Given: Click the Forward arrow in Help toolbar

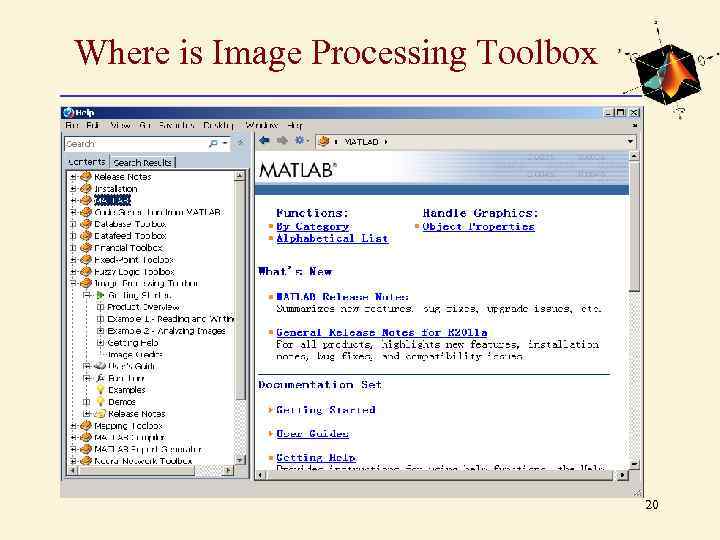Looking at the screenshot, I should pos(282,141).
